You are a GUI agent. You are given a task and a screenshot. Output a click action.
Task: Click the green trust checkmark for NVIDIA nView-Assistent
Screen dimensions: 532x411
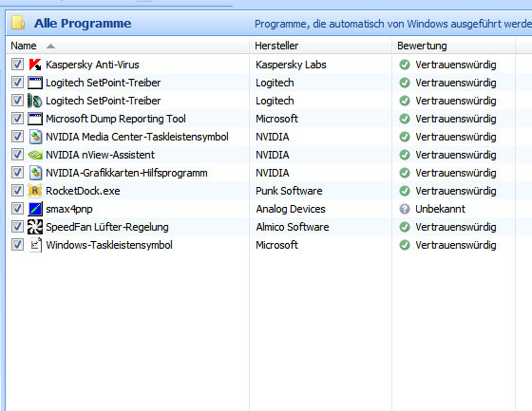(x=405, y=155)
